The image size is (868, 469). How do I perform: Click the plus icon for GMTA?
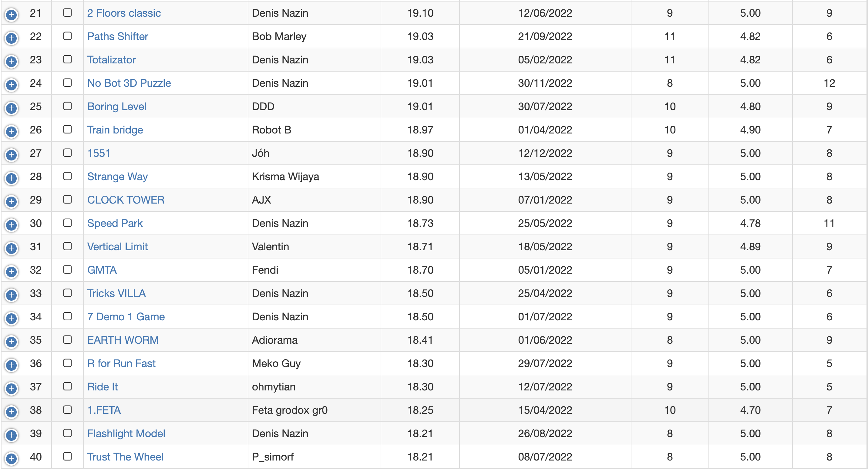pyautogui.click(x=12, y=272)
